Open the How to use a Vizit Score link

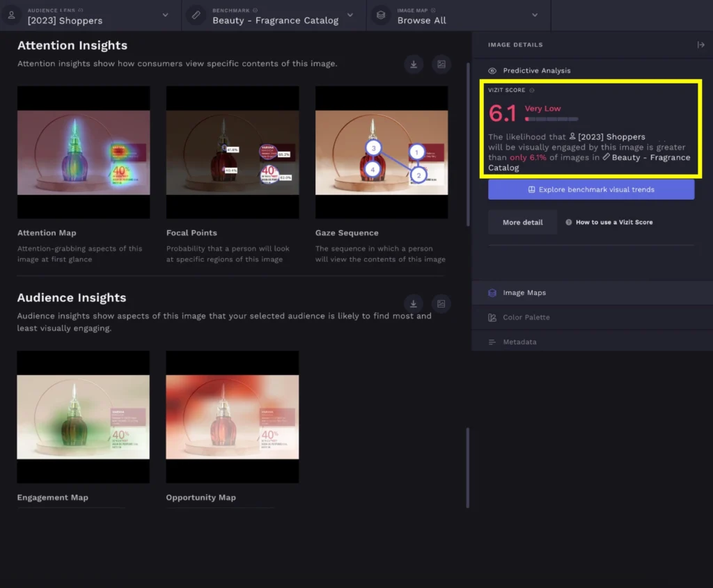click(x=613, y=223)
